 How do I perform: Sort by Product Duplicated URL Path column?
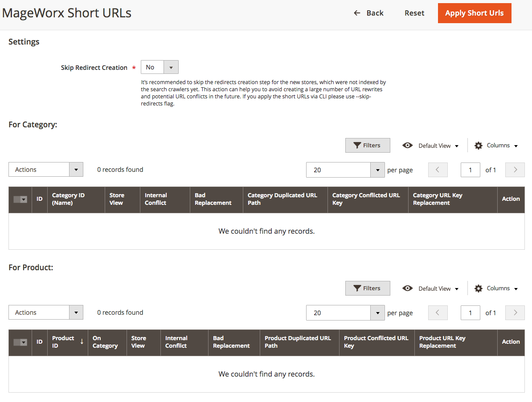click(x=299, y=343)
